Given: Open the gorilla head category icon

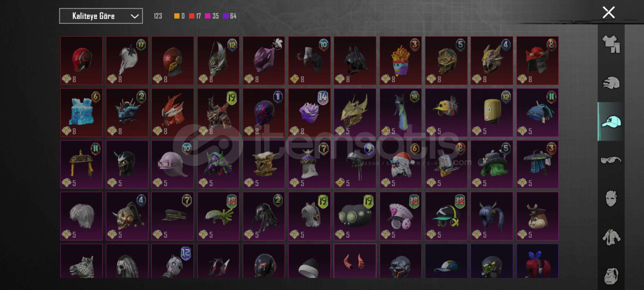Looking at the screenshot, I should (611, 276).
